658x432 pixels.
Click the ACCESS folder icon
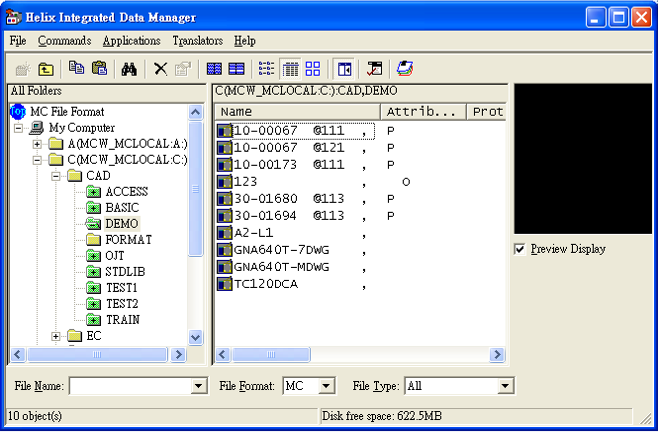pyautogui.click(x=94, y=192)
